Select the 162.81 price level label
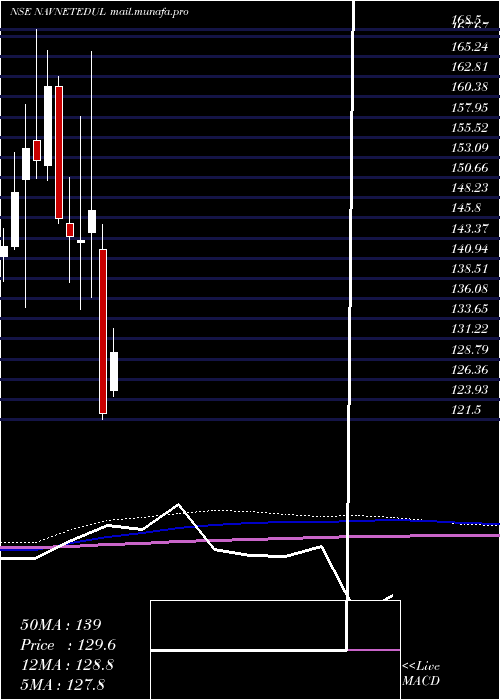This screenshot has width=500, height=700. [469, 68]
